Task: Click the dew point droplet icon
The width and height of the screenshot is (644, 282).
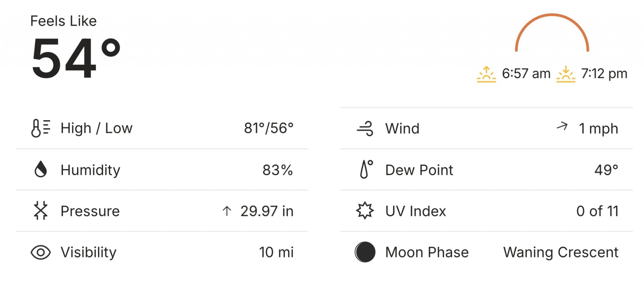Action: coord(366,169)
